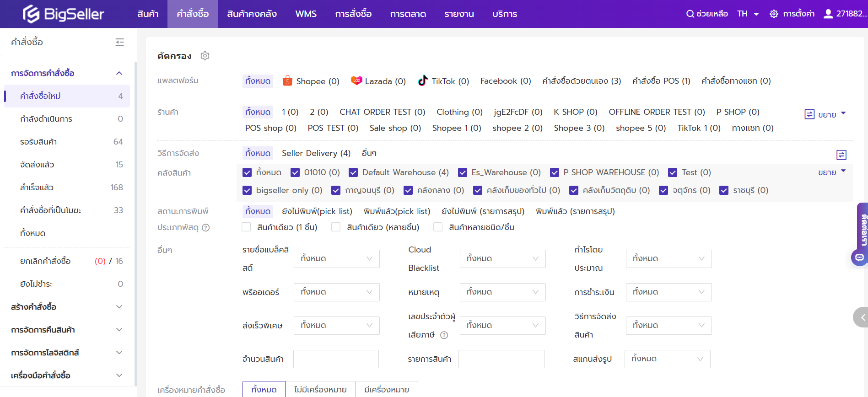Filter orders by TikTok platform
868x397 pixels.
pos(443,81)
